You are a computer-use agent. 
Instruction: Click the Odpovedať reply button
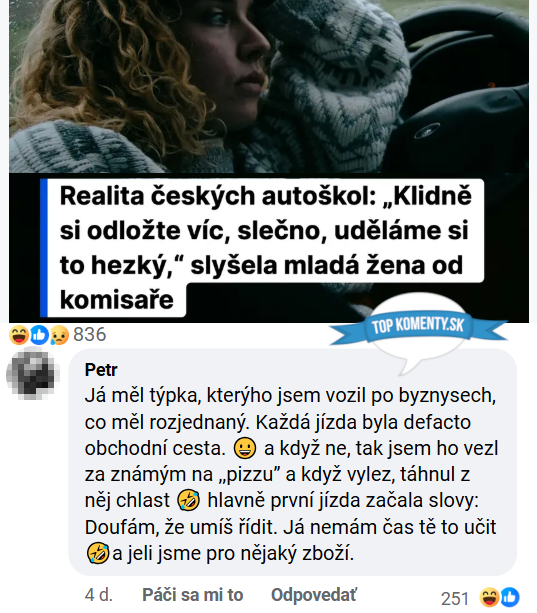tap(314, 595)
